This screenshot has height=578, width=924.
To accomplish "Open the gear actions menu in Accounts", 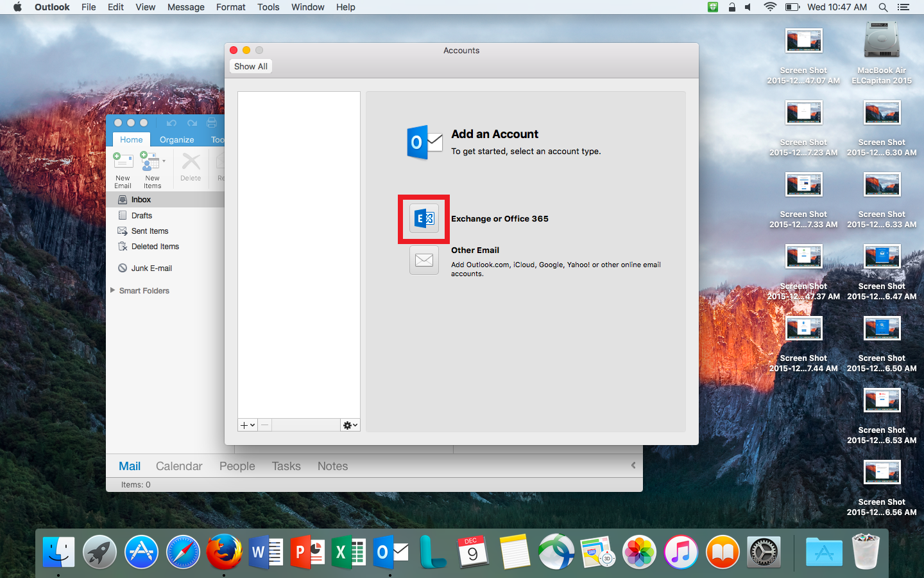I will point(350,425).
